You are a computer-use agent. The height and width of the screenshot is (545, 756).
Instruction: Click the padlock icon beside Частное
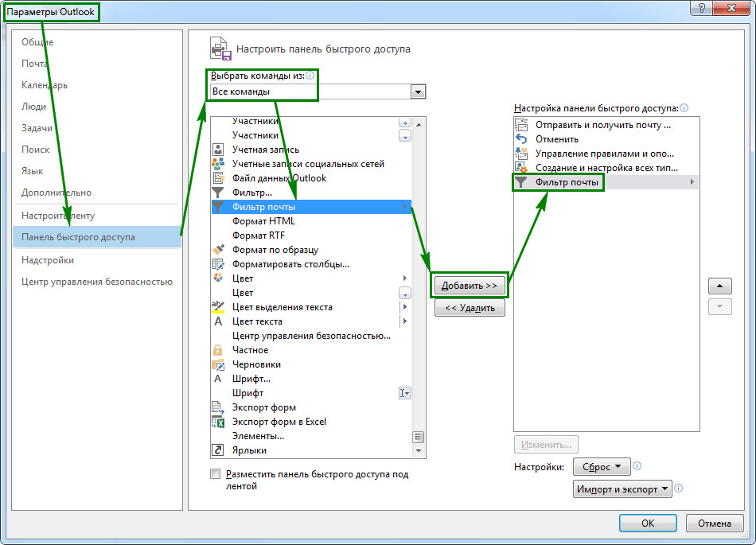point(218,350)
